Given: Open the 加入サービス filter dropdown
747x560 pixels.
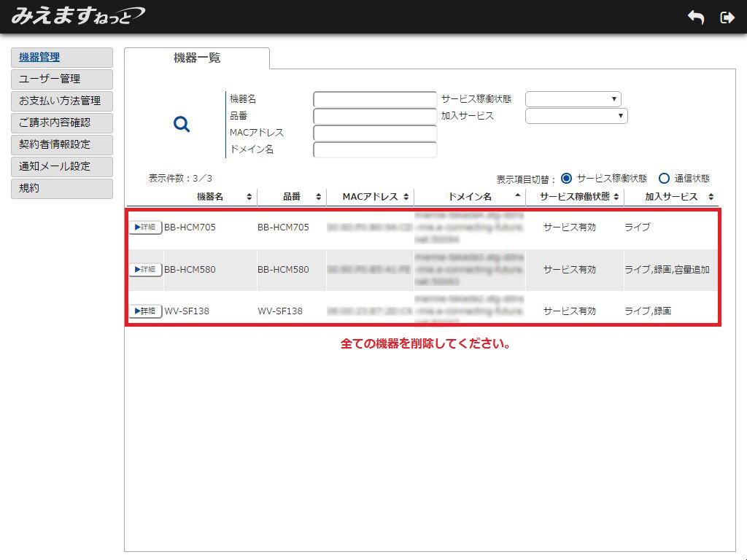Looking at the screenshot, I should click(576, 116).
